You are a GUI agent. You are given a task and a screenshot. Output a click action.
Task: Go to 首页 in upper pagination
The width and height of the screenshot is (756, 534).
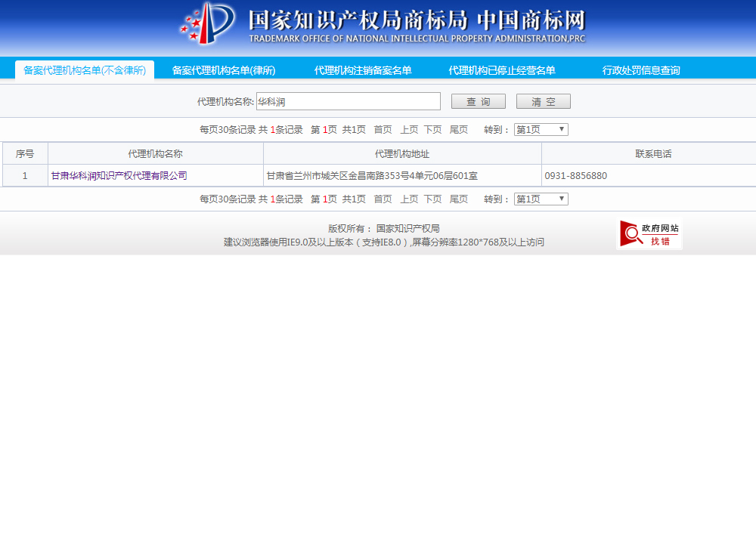coord(383,129)
